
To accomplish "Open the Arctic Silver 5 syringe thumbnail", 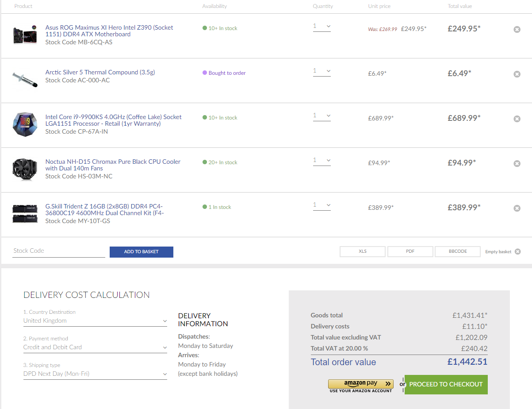I will point(25,79).
